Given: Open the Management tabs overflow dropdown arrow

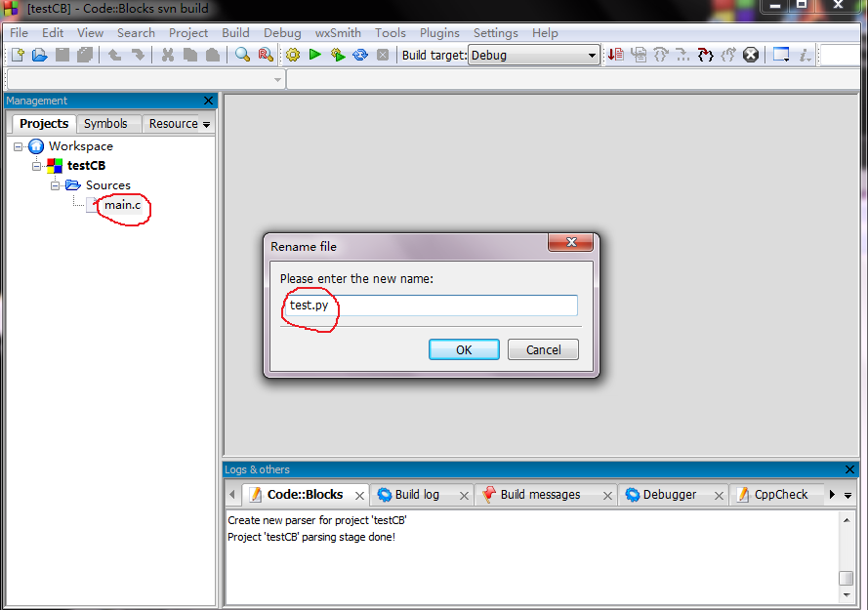Looking at the screenshot, I should click(206, 125).
